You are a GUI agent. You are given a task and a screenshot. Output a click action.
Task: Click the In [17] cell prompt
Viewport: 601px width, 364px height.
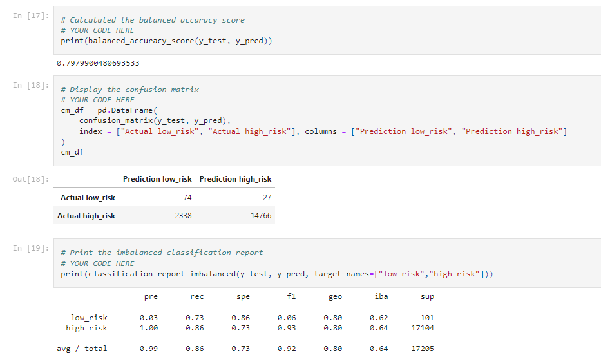point(31,15)
